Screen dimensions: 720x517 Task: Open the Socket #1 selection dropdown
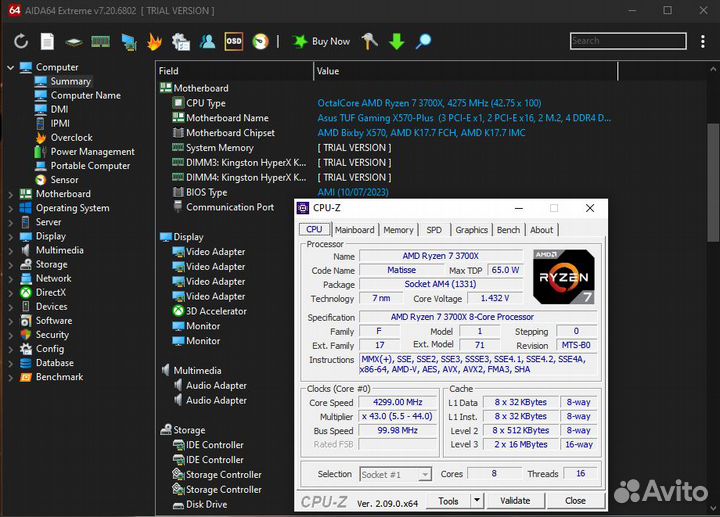coord(395,474)
